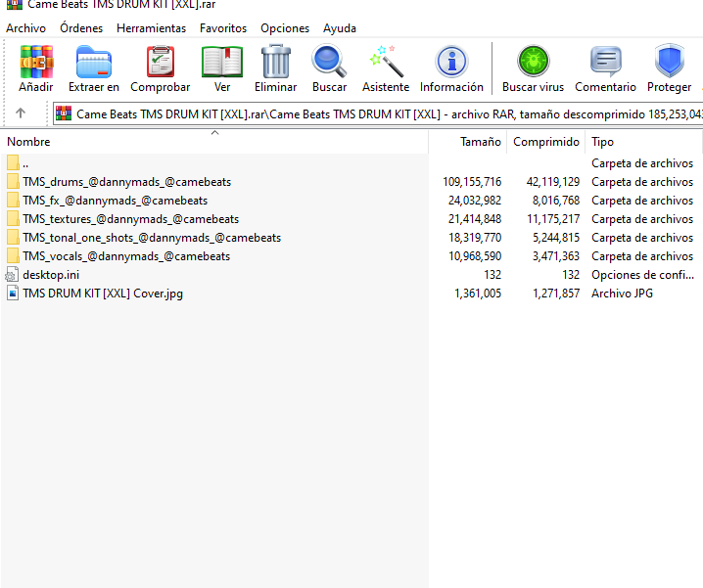
Task: Open the Ver (view) book icon
Action: click(222, 62)
